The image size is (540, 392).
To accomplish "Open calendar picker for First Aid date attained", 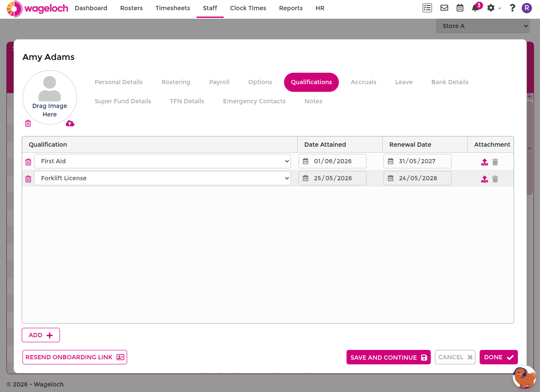I will 305,161.
